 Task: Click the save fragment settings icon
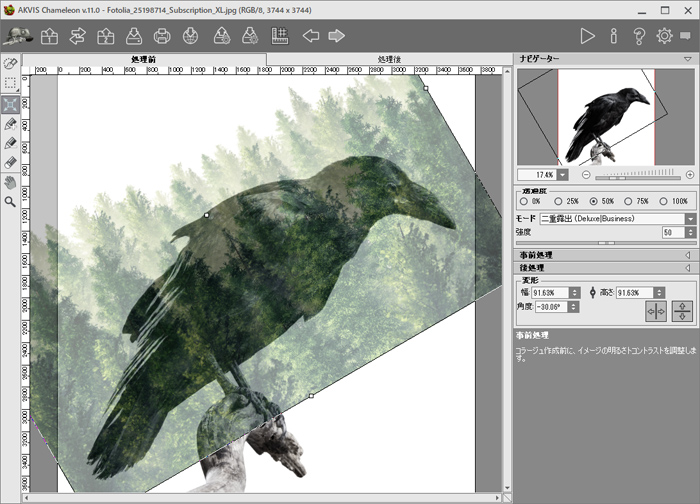250,36
